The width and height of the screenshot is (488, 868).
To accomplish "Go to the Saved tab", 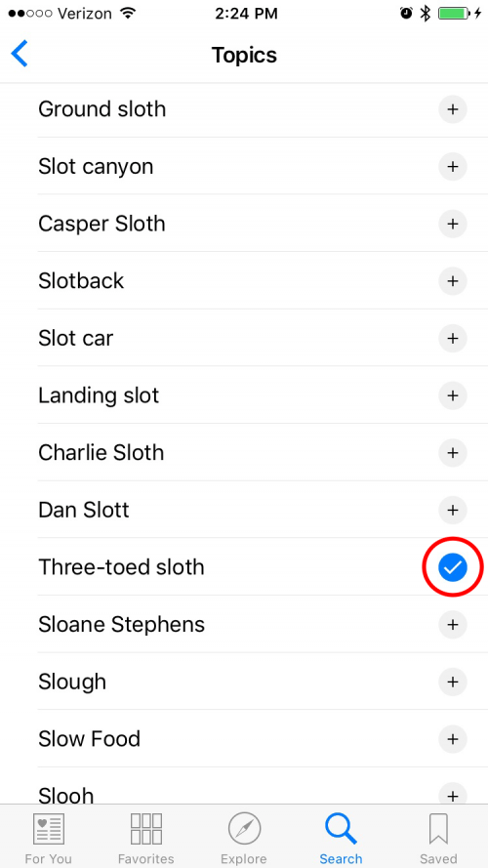I will [438, 837].
